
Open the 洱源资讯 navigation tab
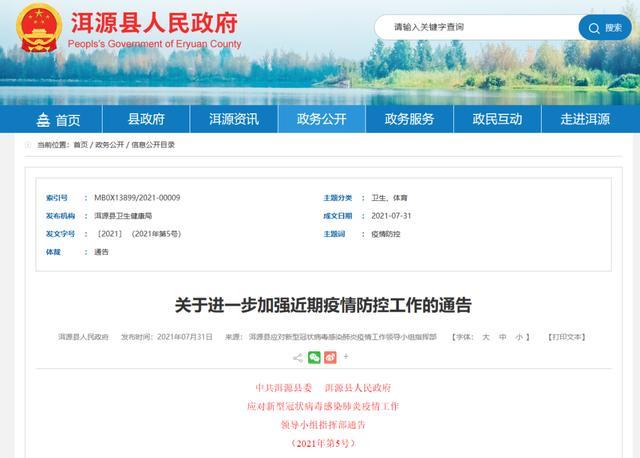(233, 119)
